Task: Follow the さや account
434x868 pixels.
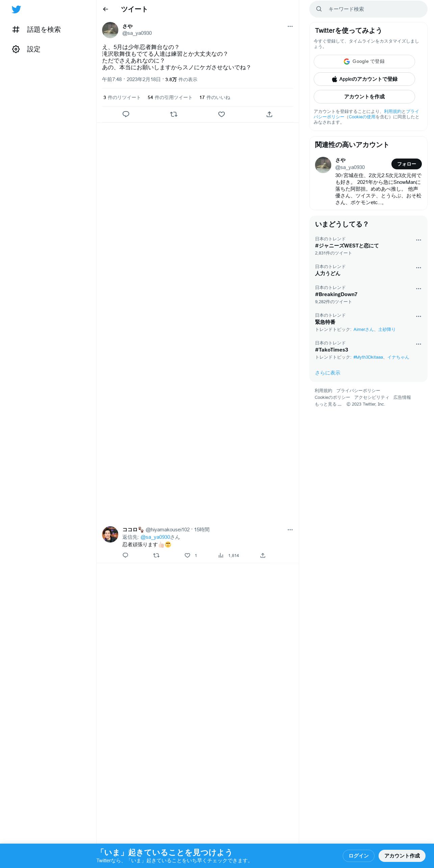Action: (x=406, y=164)
